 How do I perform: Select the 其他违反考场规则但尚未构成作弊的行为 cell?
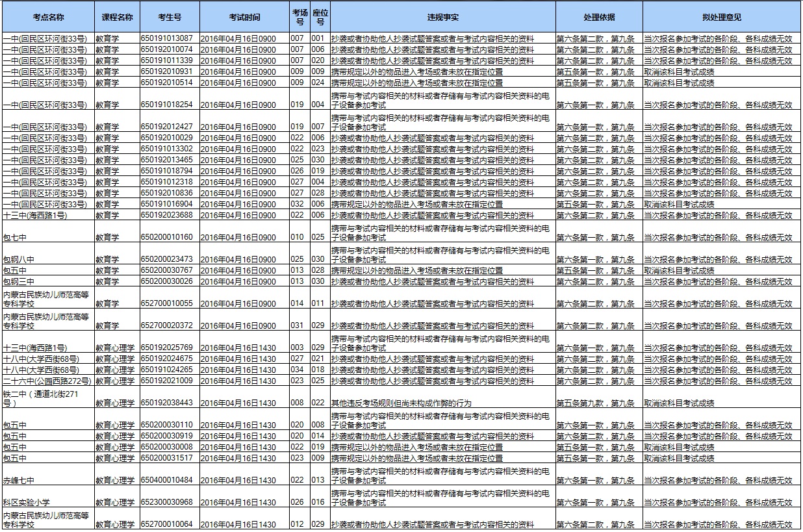point(401,403)
